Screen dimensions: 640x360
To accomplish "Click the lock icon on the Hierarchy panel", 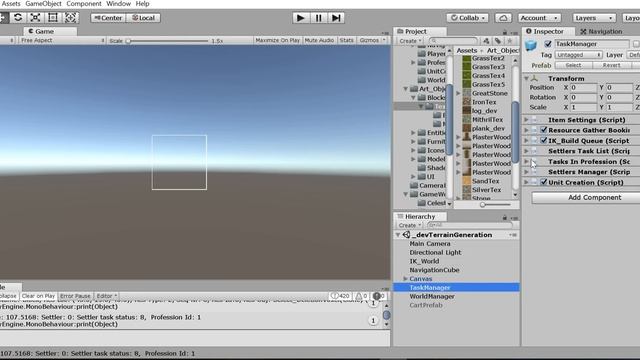I will click(x=505, y=218).
